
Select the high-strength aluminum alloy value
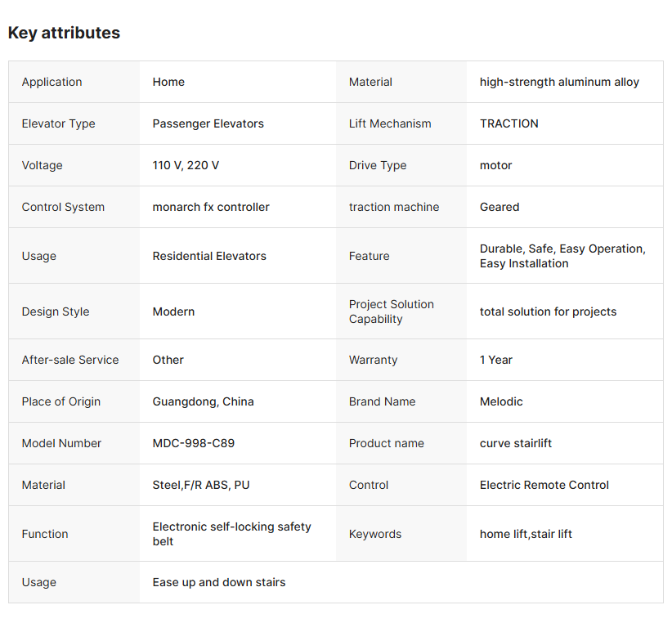tap(559, 82)
